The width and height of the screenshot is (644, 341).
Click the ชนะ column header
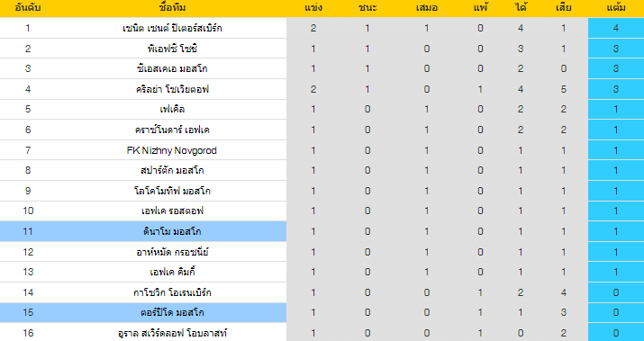[x=367, y=8]
